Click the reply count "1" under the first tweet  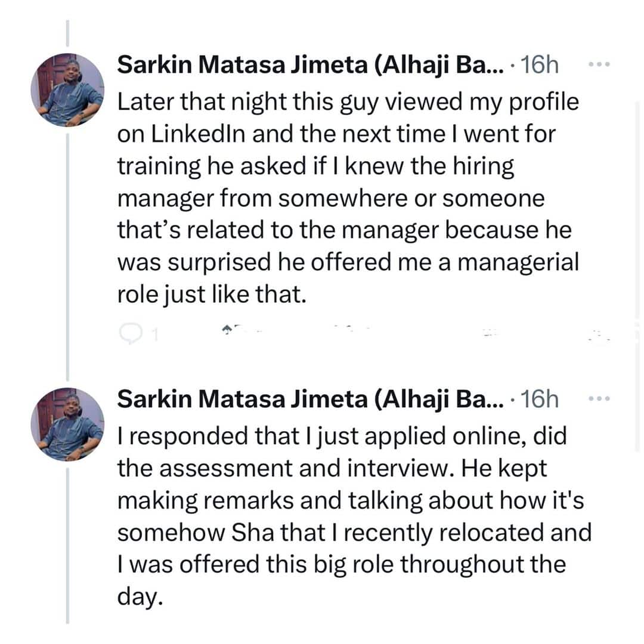point(153,336)
